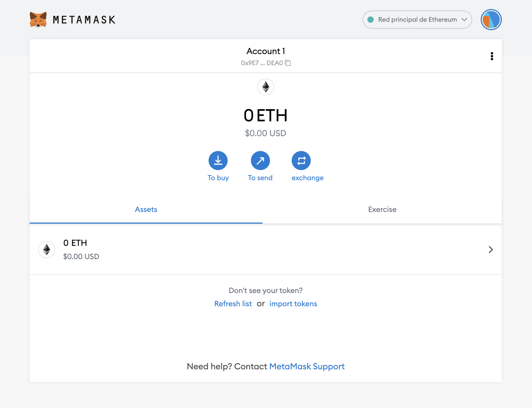Click the To buy label

tap(218, 178)
